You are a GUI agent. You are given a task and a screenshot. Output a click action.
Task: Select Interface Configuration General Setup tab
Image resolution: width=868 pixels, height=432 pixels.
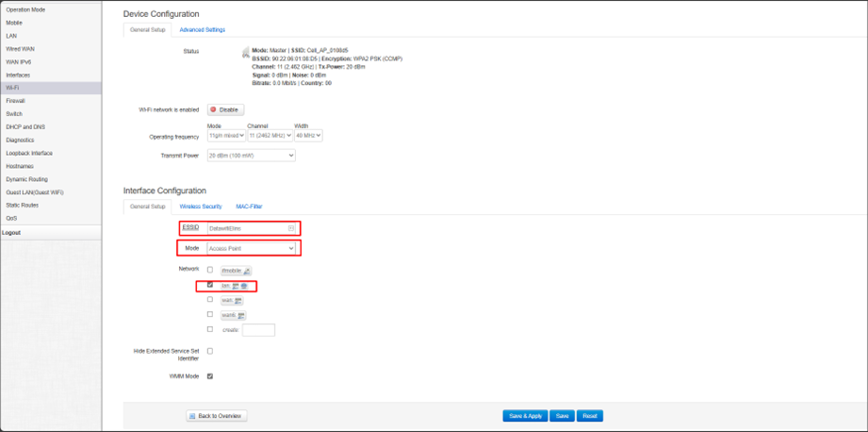click(147, 207)
